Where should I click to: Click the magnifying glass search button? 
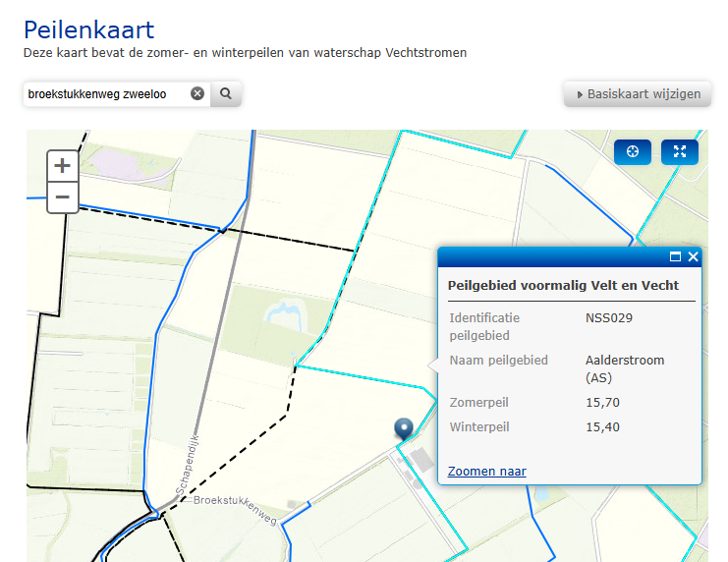[226, 93]
